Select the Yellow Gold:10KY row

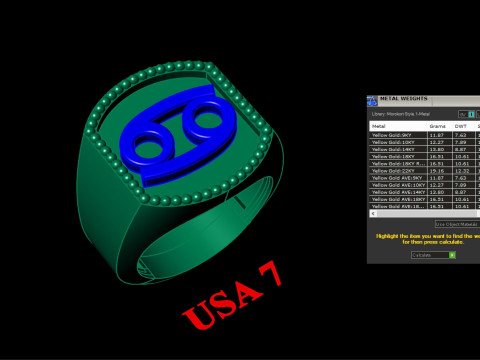coord(424,142)
